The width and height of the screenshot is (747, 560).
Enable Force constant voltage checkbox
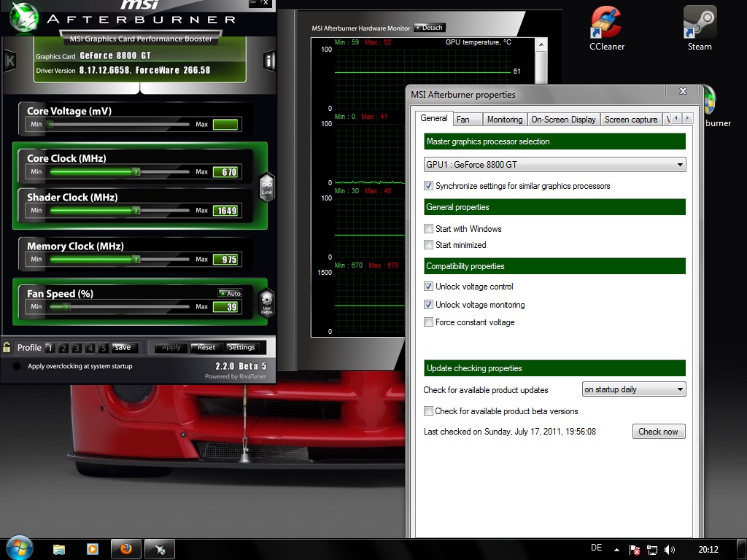pyautogui.click(x=428, y=322)
